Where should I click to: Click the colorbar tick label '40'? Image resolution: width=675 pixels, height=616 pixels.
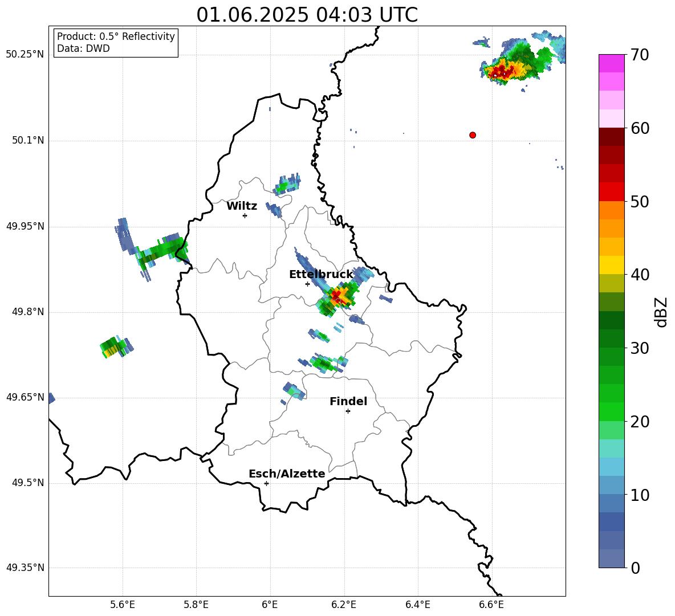pos(639,275)
